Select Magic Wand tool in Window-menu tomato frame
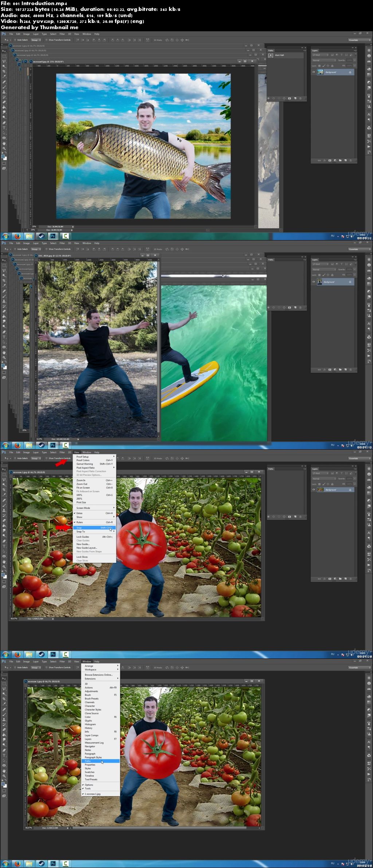Viewport: 373px width, 868px height. pyautogui.click(x=4, y=693)
